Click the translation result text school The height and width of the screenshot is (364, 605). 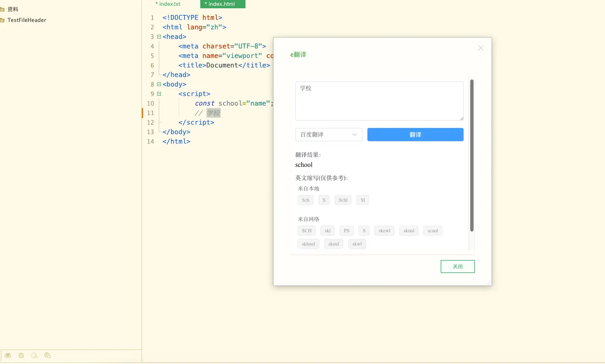[304, 165]
